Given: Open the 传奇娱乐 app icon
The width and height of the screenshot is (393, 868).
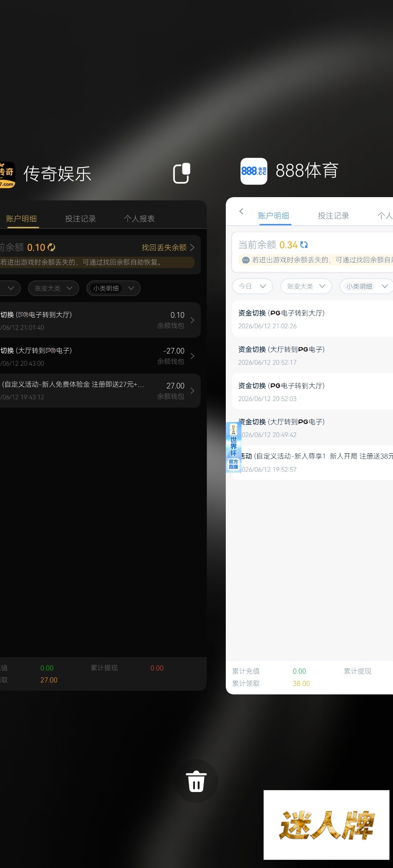Looking at the screenshot, I should (7, 175).
